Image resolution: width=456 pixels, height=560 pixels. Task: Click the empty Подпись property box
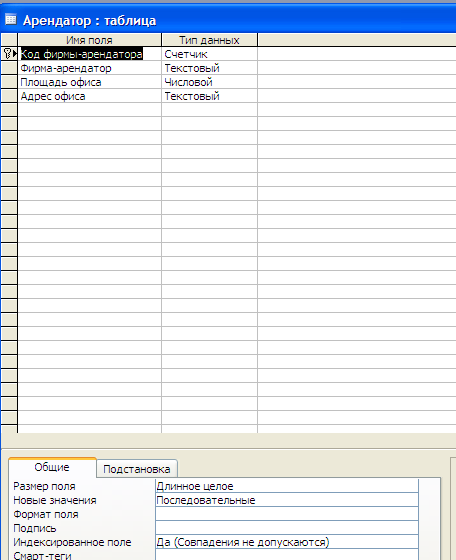(287, 528)
